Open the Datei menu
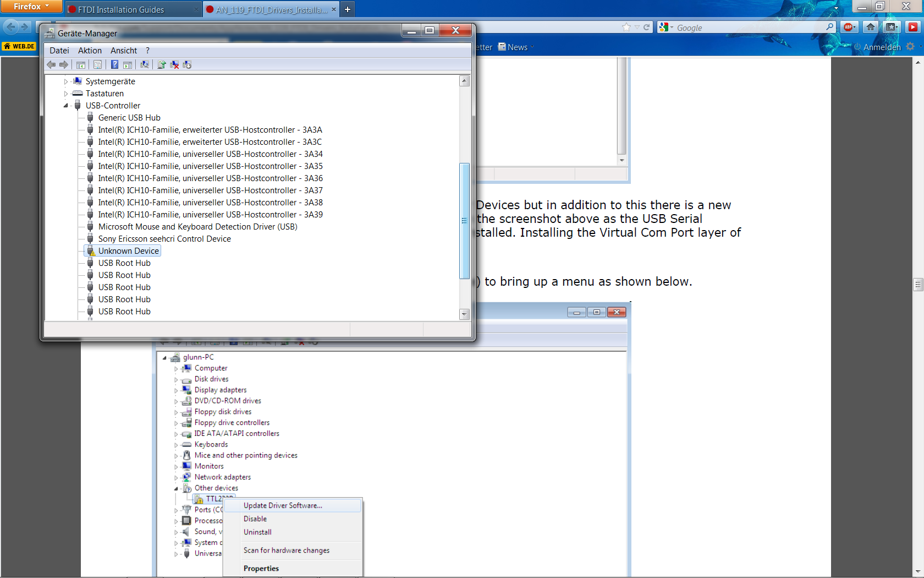924x578 pixels. (x=59, y=51)
